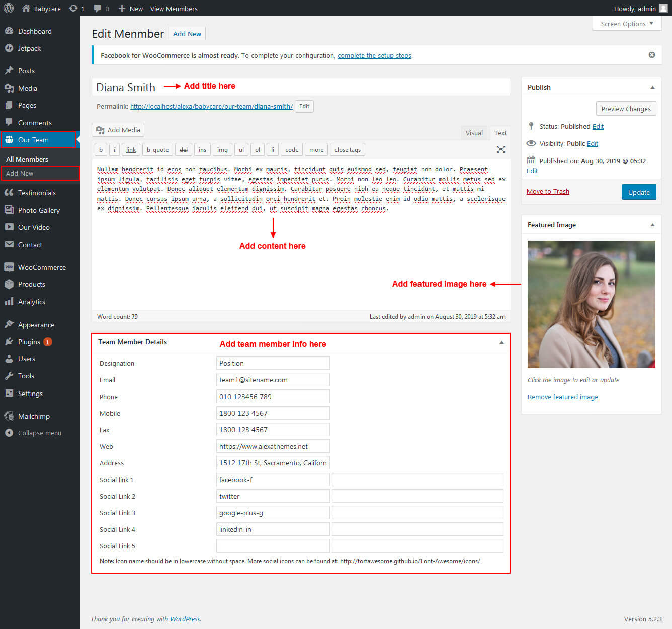
Task: Insert the more tag
Action: [x=316, y=149]
